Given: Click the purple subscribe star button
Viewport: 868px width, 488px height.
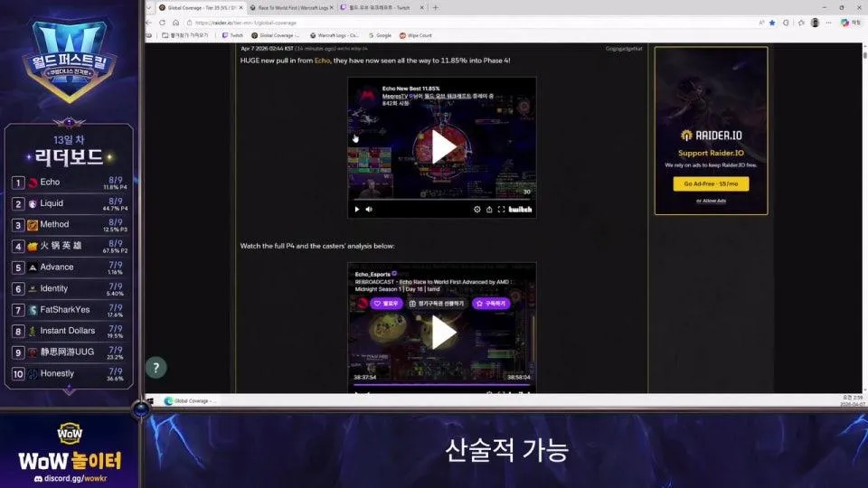Looking at the screenshot, I should pyautogui.click(x=492, y=304).
